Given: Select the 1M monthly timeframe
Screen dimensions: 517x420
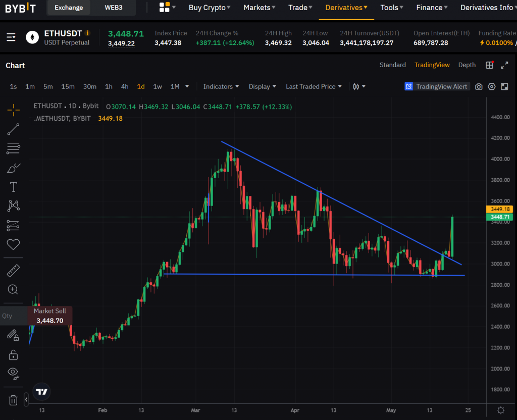Looking at the screenshot, I should [x=175, y=87].
